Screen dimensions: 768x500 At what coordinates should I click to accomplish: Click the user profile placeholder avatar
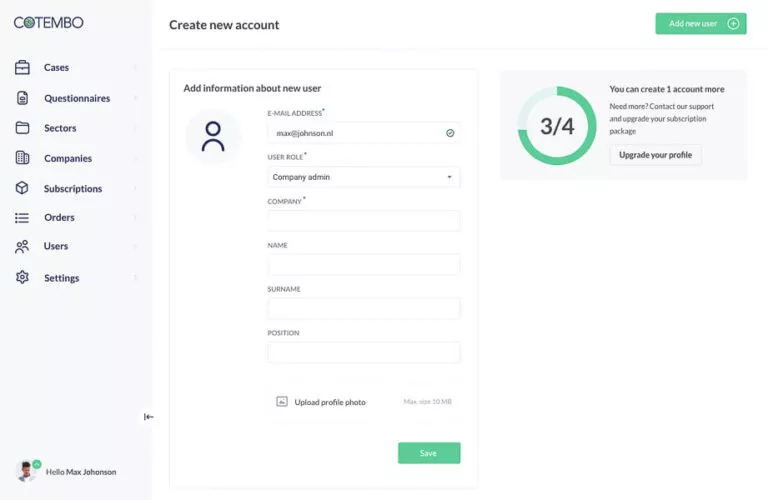[213, 136]
